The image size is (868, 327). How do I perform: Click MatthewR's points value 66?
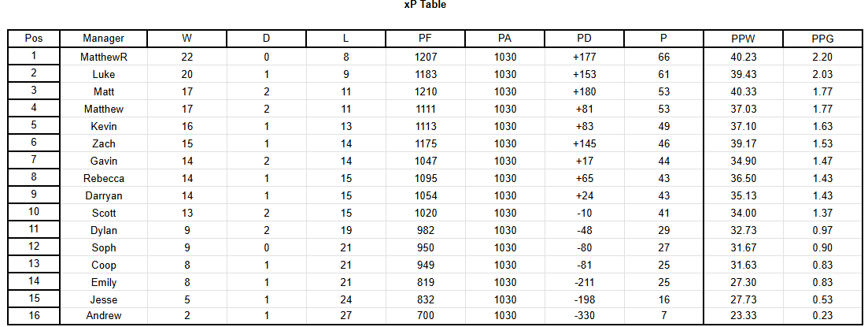[x=663, y=57]
